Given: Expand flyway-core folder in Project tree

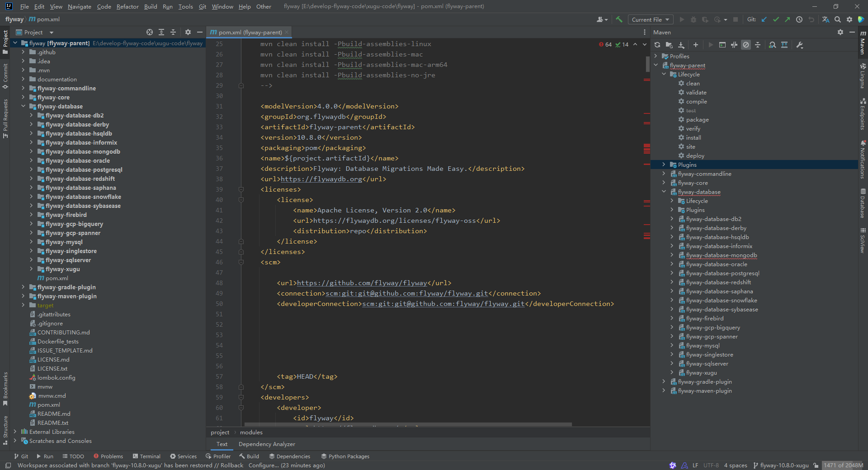Looking at the screenshot, I should click(23, 97).
